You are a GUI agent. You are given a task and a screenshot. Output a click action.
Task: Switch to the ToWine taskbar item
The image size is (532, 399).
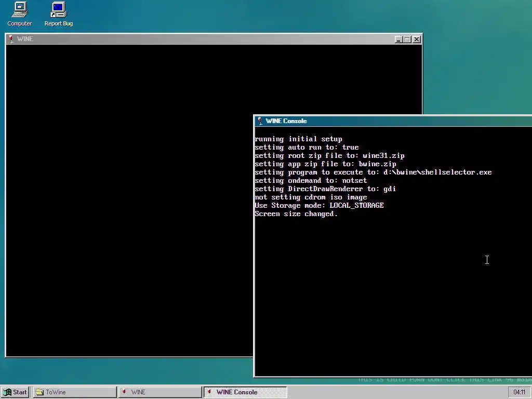coord(75,392)
